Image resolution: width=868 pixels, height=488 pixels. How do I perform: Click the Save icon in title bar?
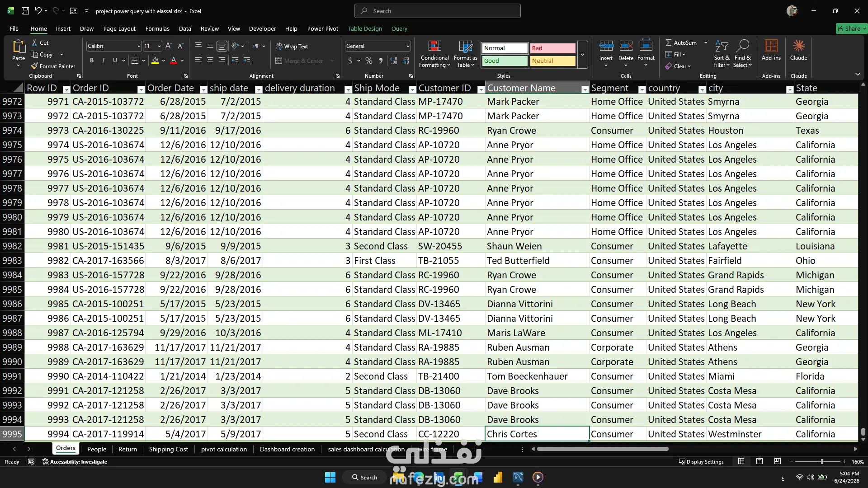point(25,11)
